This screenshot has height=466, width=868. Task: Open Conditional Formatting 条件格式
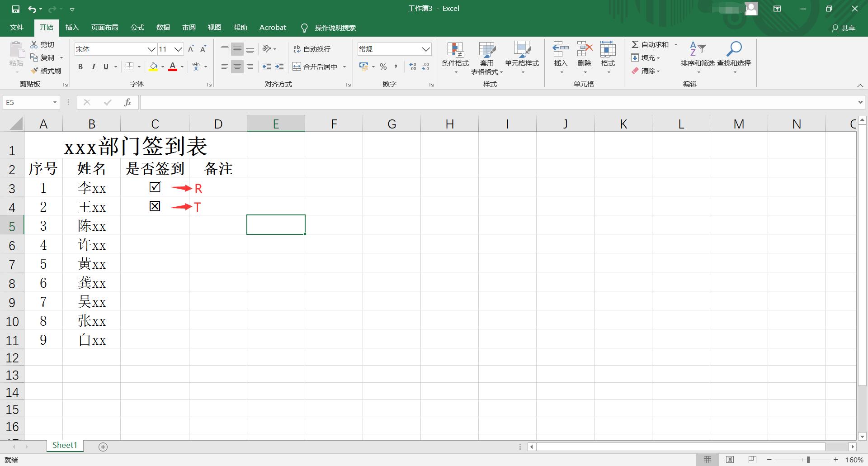pos(455,58)
